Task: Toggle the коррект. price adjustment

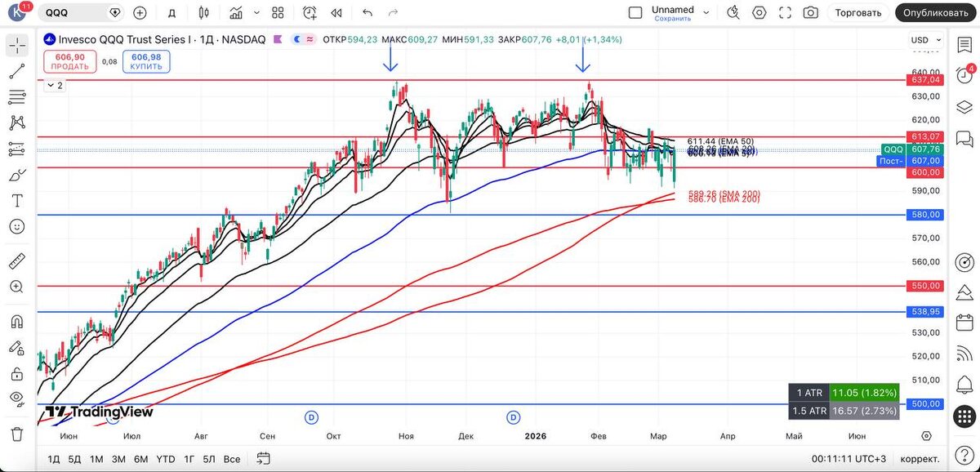Action: pyautogui.click(x=918, y=459)
